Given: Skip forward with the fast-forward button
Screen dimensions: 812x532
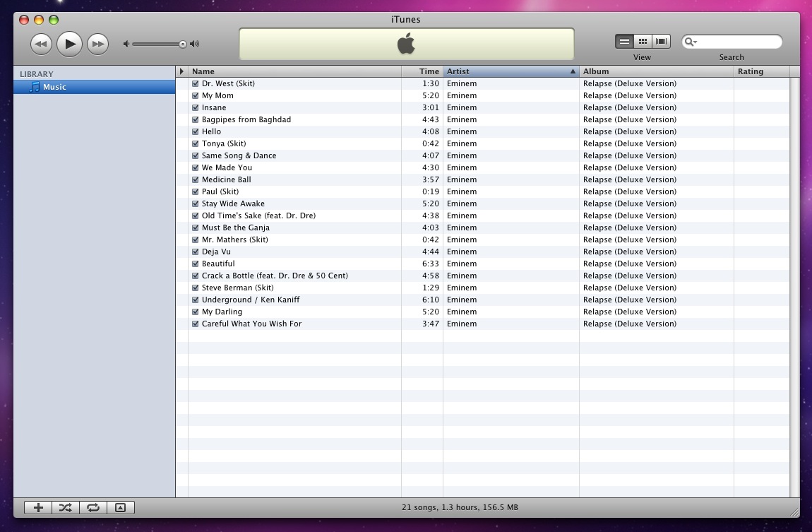Looking at the screenshot, I should 98,44.
